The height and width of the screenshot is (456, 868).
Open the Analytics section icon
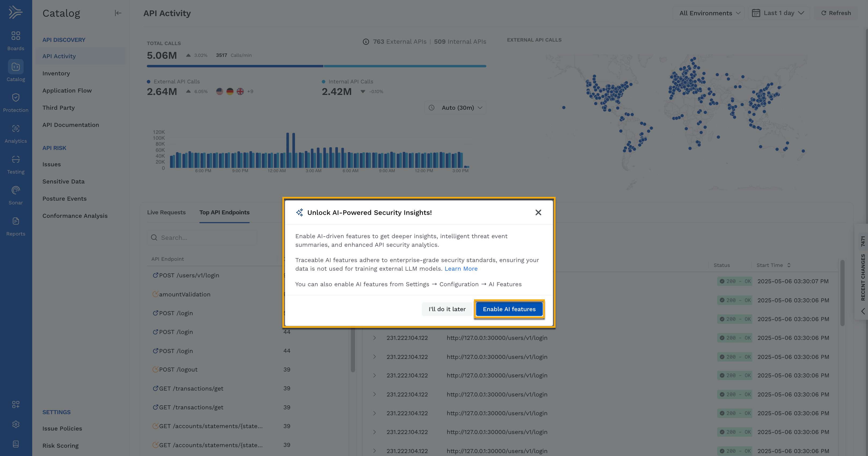pyautogui.click(x=16, y=129)
